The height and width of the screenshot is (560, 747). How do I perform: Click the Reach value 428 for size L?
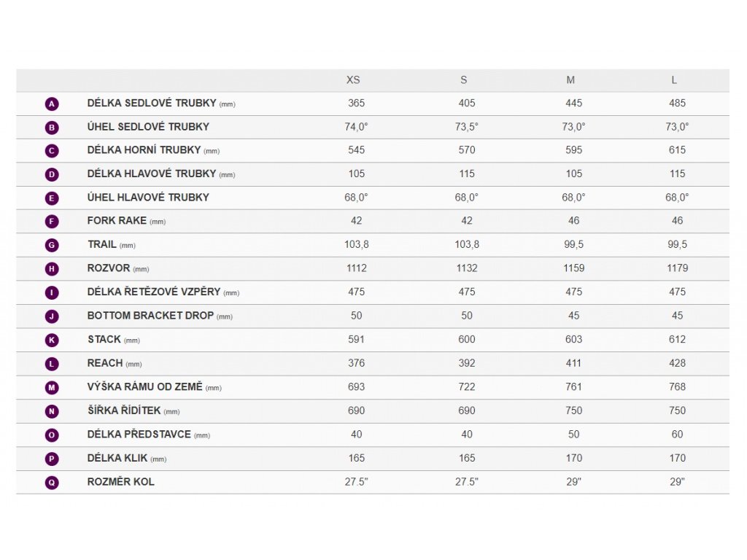677,363
